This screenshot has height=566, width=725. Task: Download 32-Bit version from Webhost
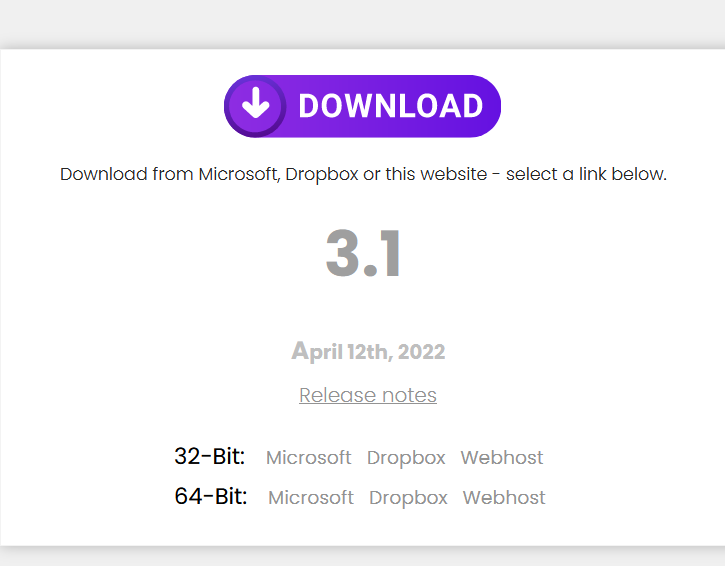point(502,457)
